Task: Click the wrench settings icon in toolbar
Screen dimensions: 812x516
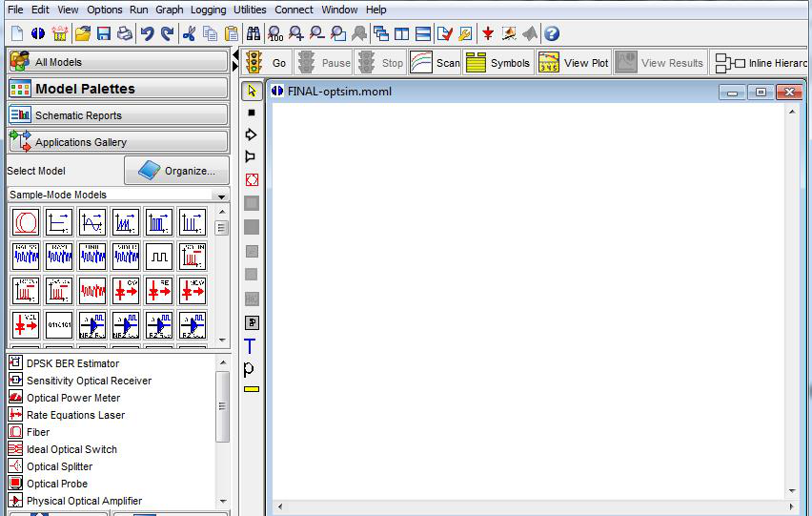Action: click(x=465, y=33)
